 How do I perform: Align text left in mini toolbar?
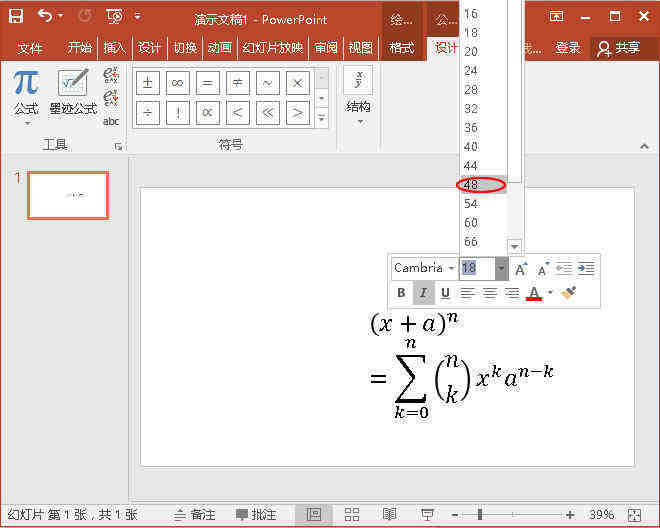click(x=467, y=293)
